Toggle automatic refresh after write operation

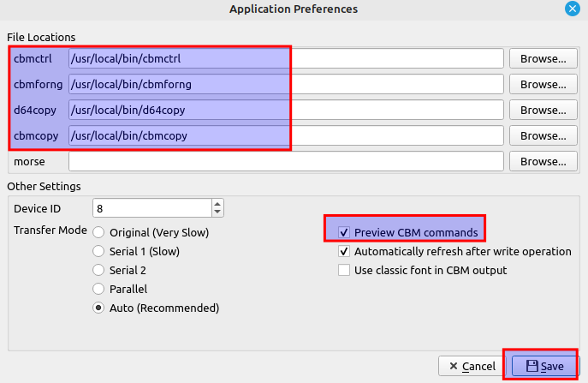(344, 251)
